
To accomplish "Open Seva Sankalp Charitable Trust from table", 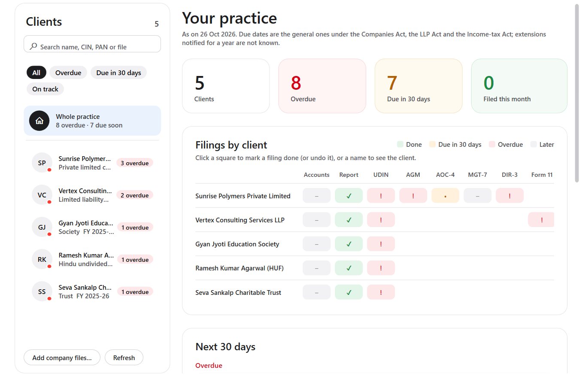I will tap(238, 292).
